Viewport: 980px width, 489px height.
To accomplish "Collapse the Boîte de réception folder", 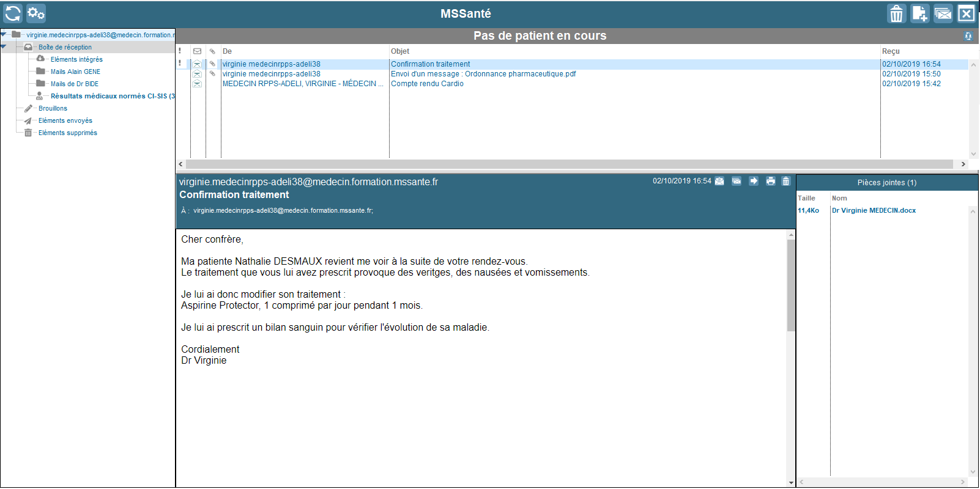I will pyautogui.click(x=4, y=47).
